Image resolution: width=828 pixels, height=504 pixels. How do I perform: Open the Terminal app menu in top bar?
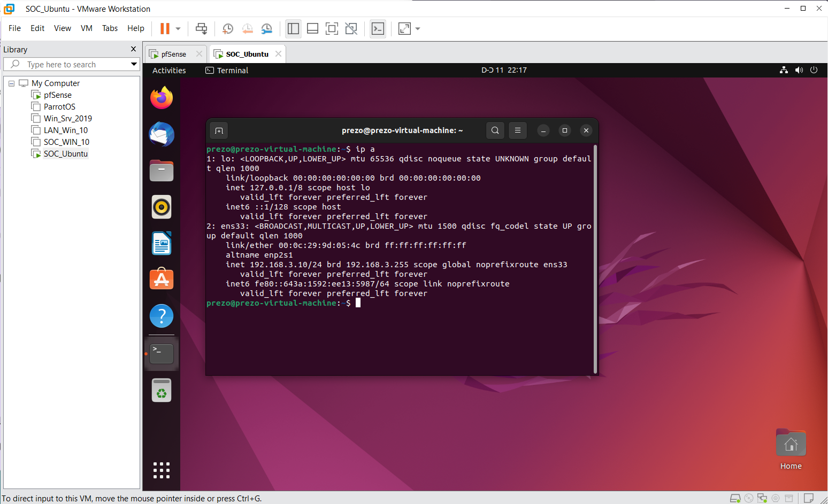(227, 71)
